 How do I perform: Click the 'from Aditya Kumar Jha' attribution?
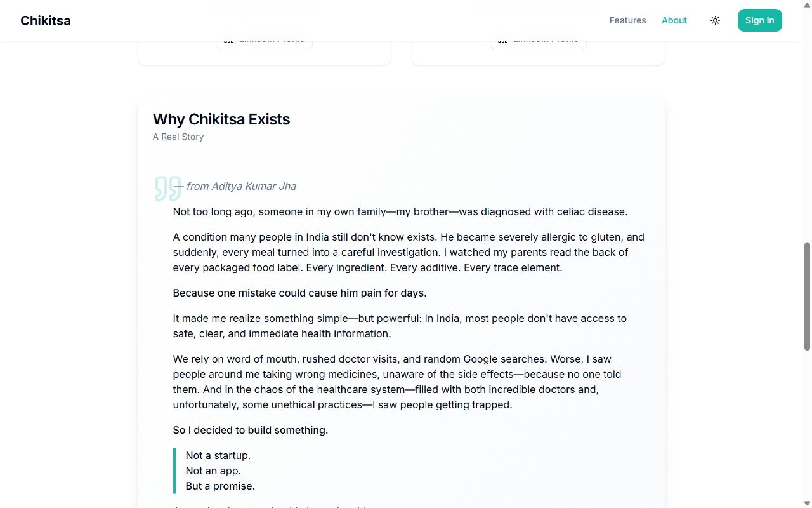pos(240,186)
